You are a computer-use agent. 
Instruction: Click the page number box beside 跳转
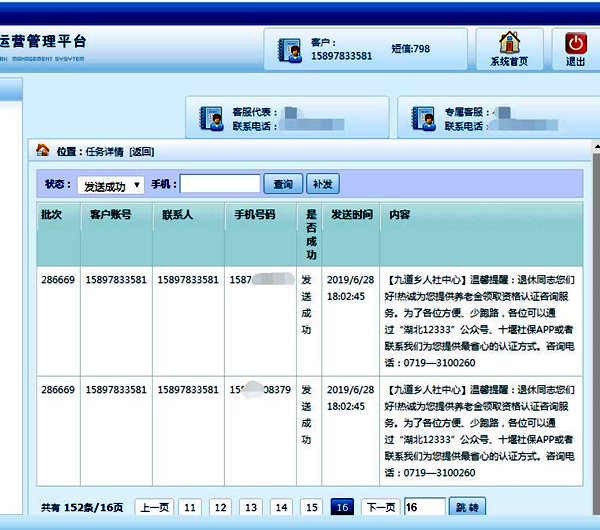click(x=424, y=508)
